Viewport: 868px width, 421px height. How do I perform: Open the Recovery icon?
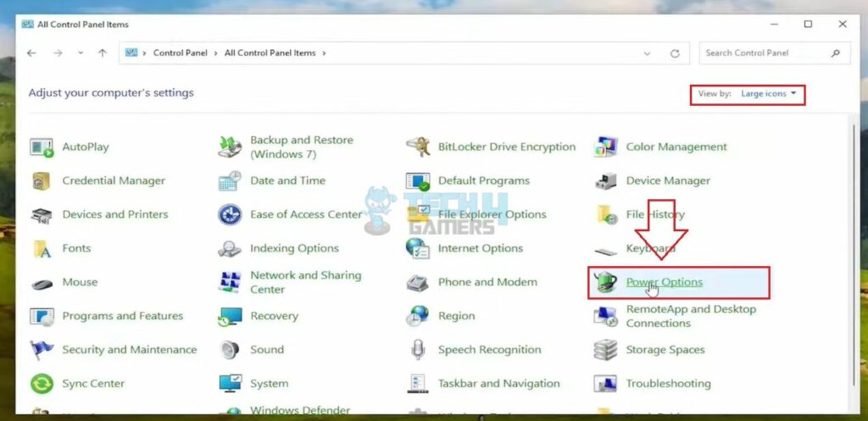click(x=230, y=316)
